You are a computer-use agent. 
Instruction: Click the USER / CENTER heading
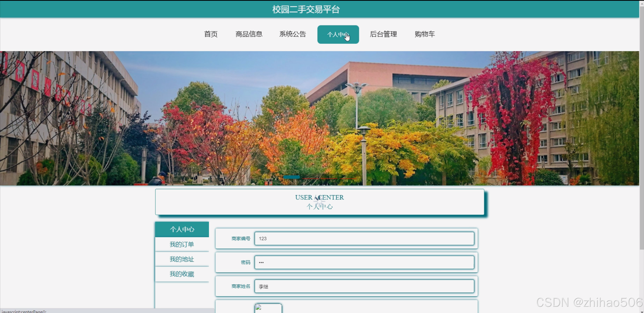coord(319,197)
